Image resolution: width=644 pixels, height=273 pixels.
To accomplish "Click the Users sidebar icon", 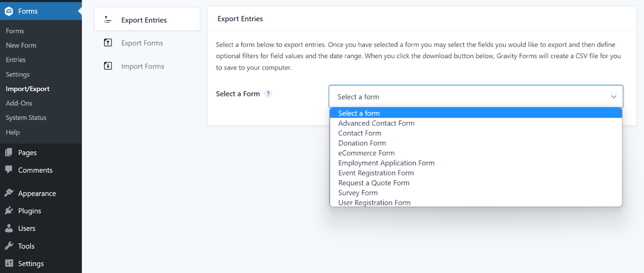I will click(8, 228).
